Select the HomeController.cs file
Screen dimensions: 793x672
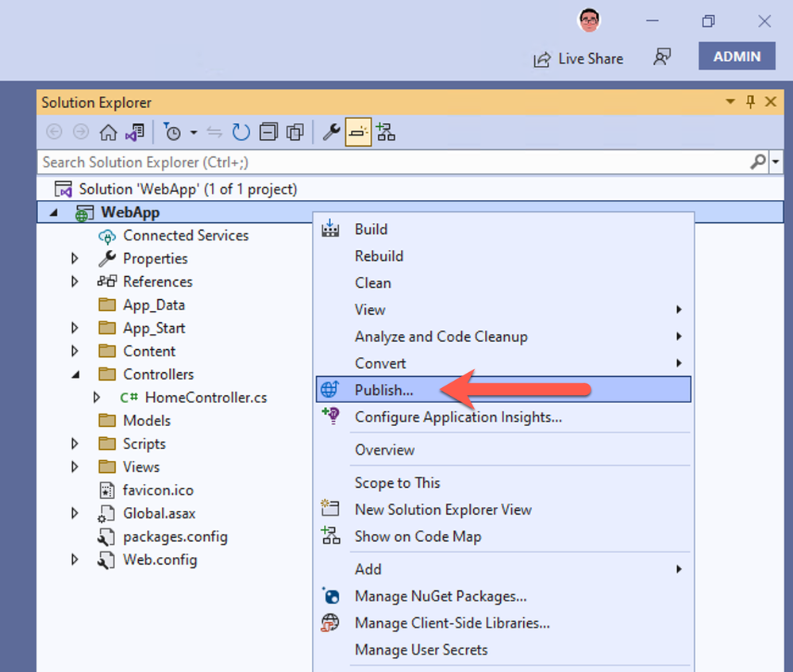pos(206,397)
